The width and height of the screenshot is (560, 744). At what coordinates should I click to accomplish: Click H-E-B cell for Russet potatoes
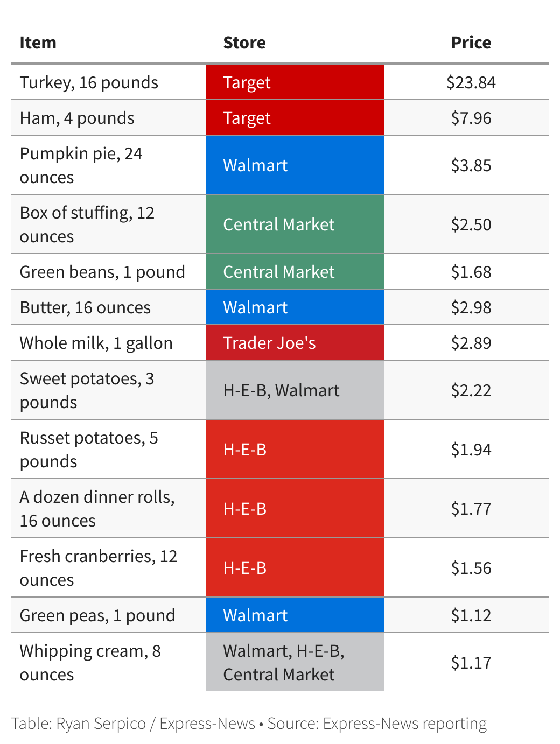(295, 450)
